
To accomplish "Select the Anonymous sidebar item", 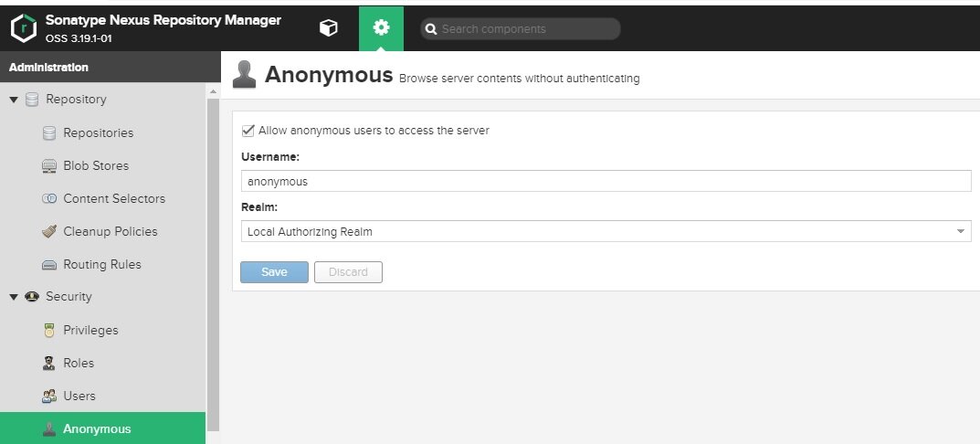I will point(102,428).
